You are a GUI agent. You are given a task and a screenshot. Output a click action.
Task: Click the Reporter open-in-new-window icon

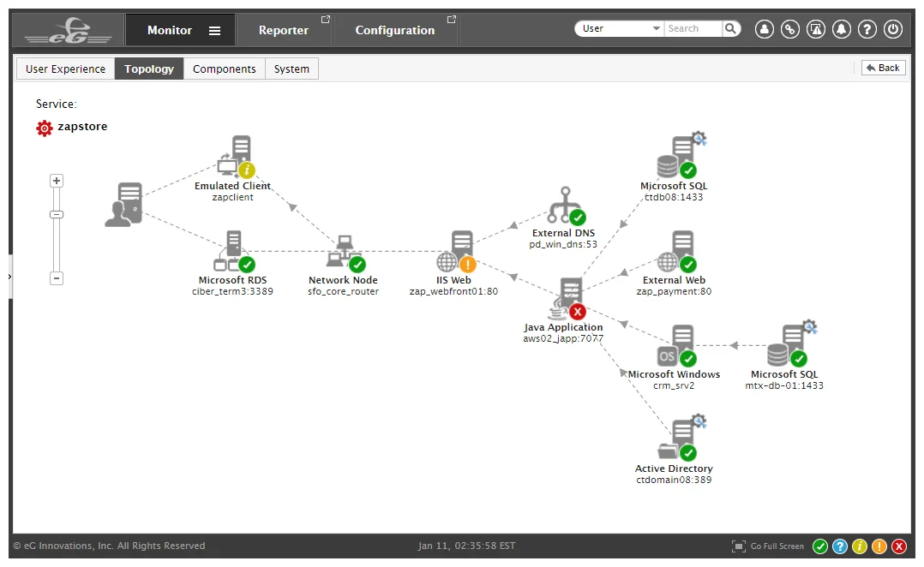point(326,20)
